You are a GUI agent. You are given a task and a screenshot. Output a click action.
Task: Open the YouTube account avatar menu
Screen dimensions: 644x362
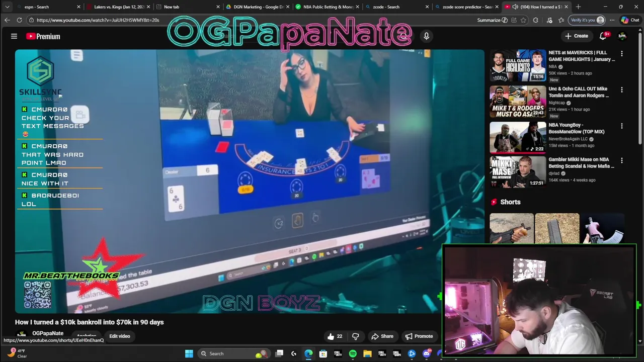click(622, 36)
